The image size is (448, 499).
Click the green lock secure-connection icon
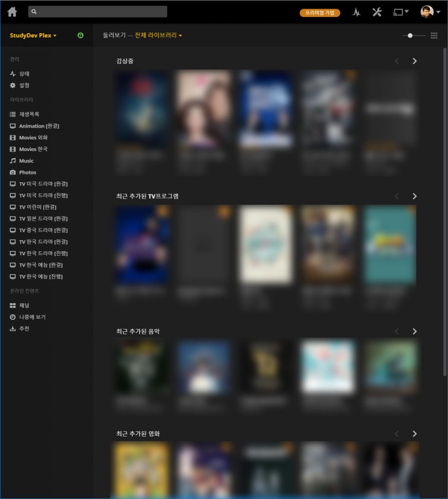[x=80, y=36]
